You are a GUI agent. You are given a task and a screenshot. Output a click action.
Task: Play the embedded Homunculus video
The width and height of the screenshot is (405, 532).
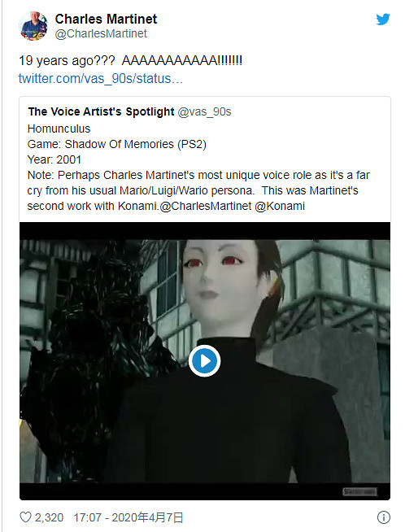tap(205, 361)
